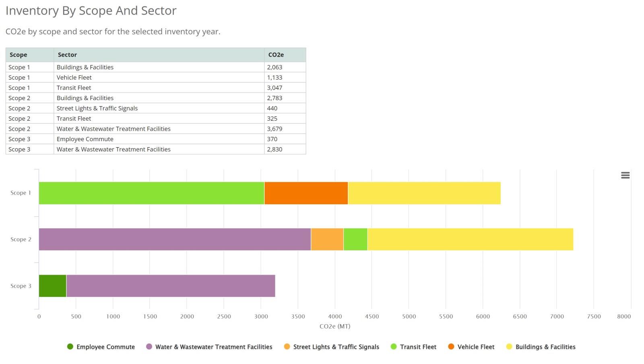
Task: Click the Employee Commute table cell
Action: click(x=159, y=139)
